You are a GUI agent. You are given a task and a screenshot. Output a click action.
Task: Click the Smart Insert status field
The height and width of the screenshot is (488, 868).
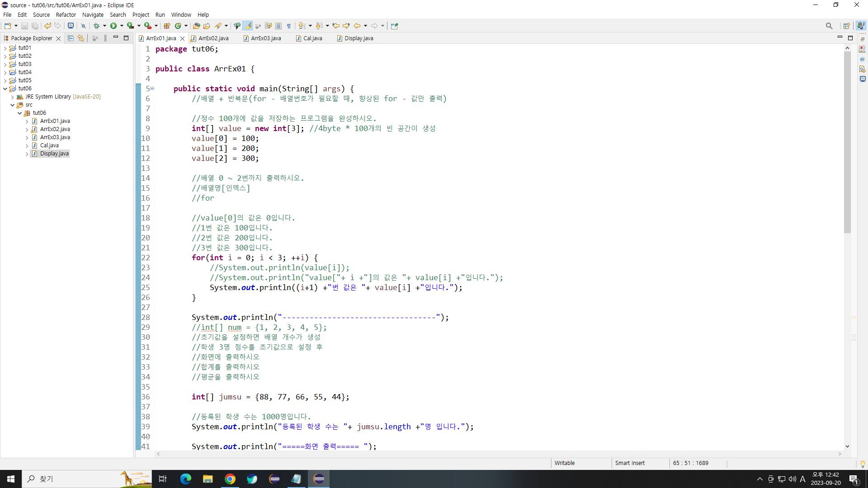tap(630, 463)
